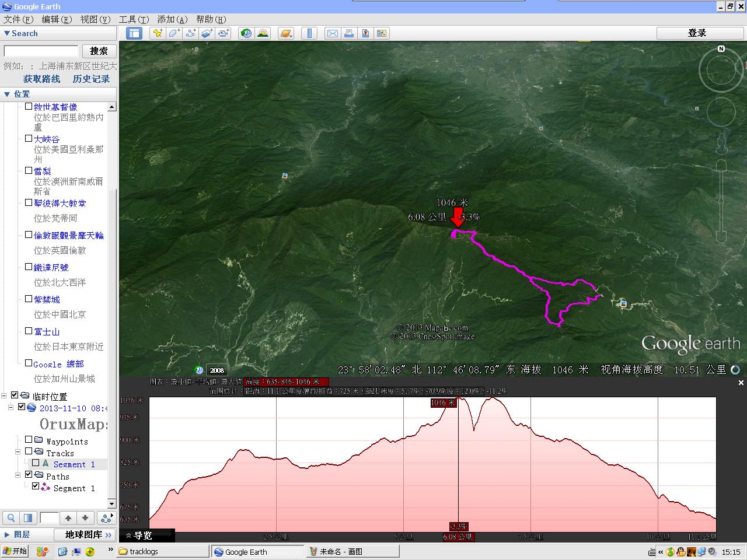747x560 pixels.
Task: Collapse the 位置 panel triangle
Action: pyautogui.click(x=6, y=94)
